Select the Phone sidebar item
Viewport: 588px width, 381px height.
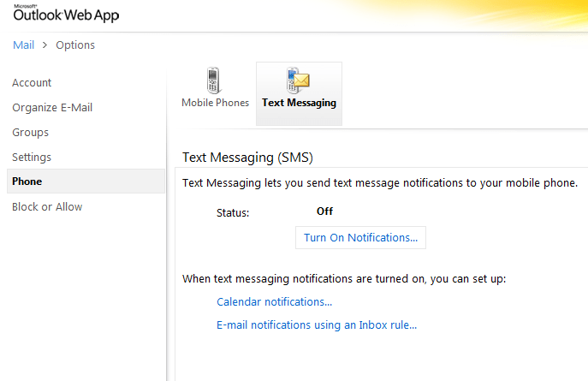coord(27,182)
